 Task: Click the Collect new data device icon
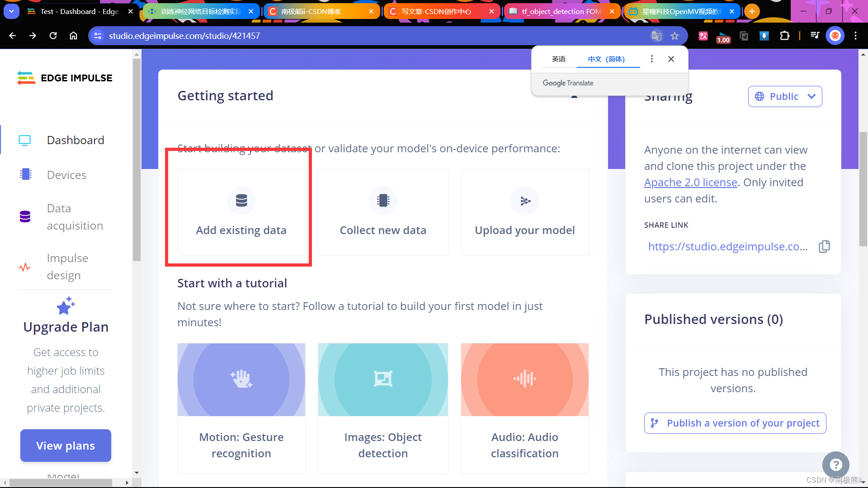click(x=383, y=200)
